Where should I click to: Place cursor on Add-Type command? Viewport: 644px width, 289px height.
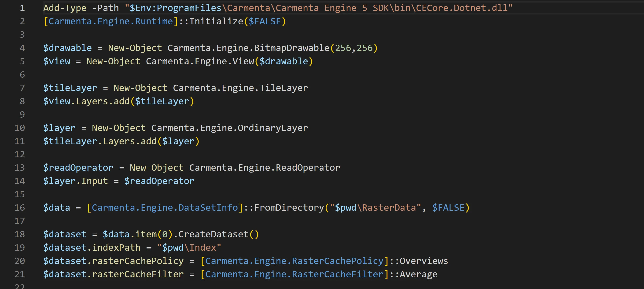point(65,8)
